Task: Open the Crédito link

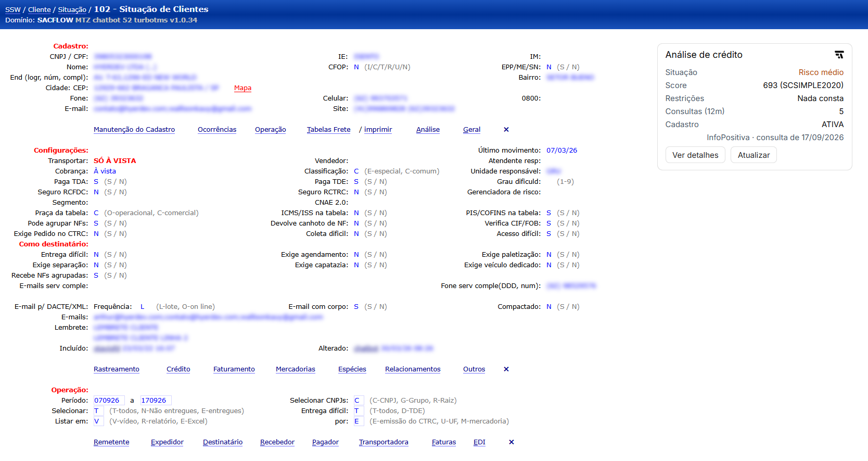Action: coord(178,369)
